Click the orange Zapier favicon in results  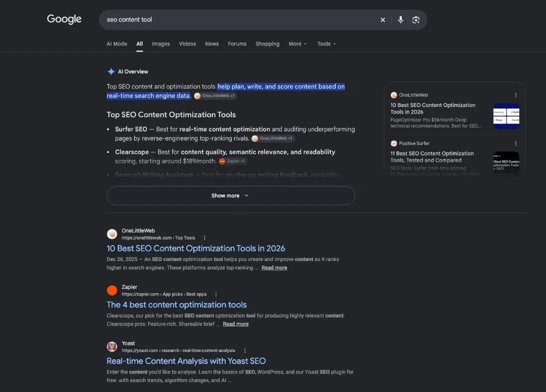[x=112, y=290]
